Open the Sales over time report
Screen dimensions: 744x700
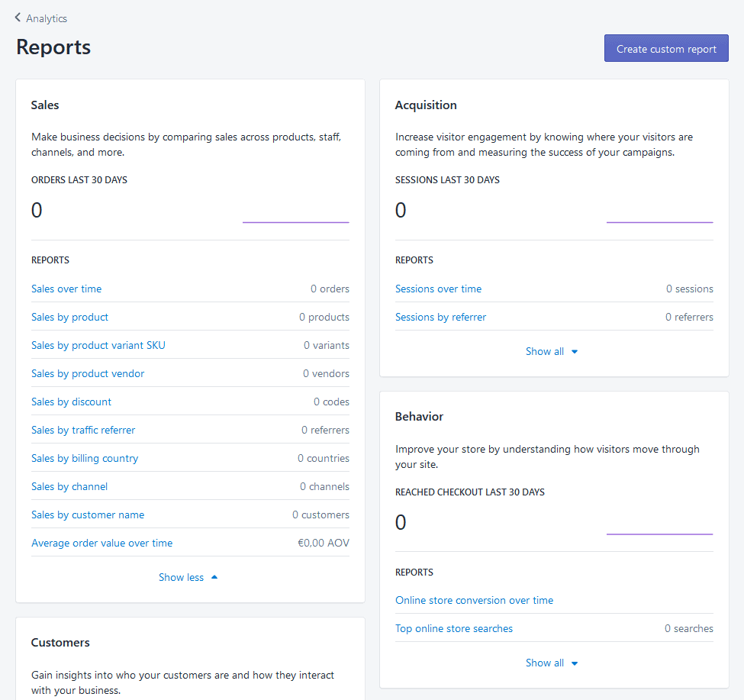click(66, 289)
